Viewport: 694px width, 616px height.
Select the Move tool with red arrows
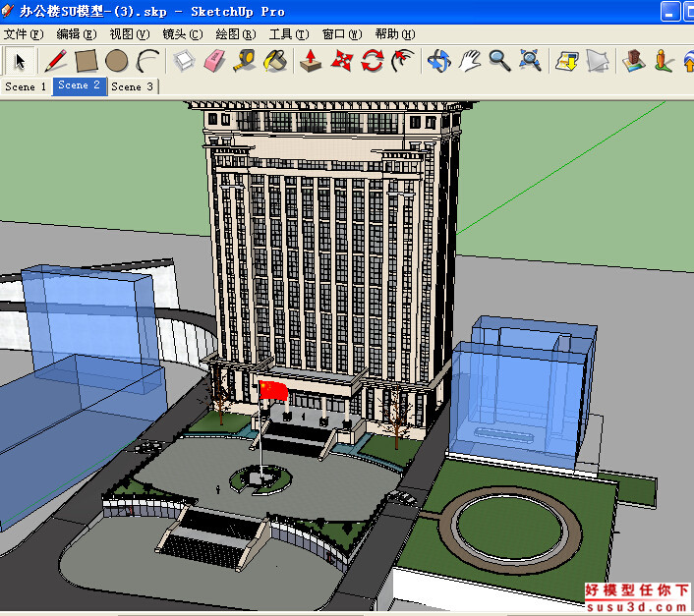(342, 61)
